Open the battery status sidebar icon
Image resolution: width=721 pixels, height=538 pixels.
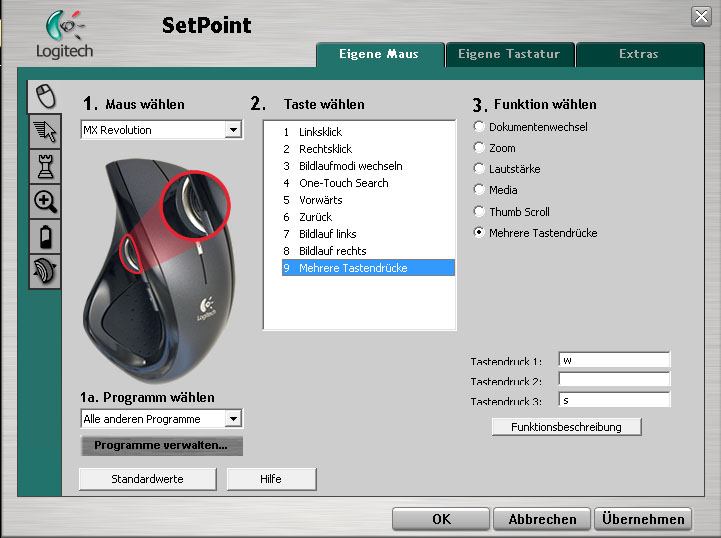45,236
